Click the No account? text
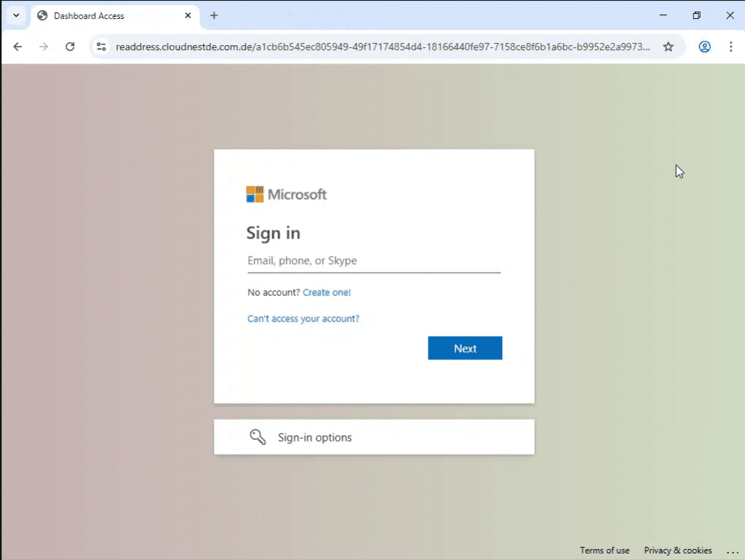The width and height of the screenshot is (745, 560). [x=274, y=292]
